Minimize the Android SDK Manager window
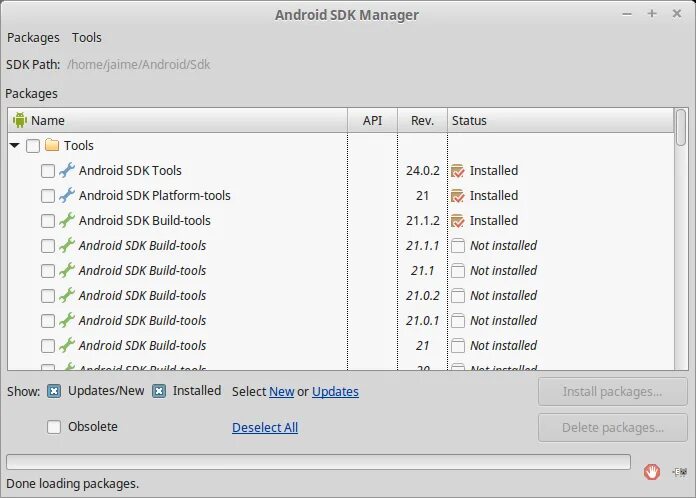The image size is (696, 498). click(x=627, y=14)
